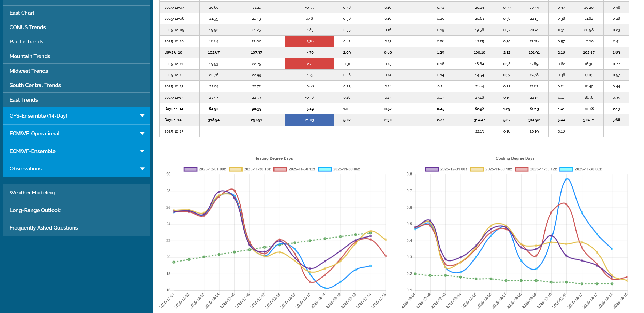Viewport: 644px width, 313px height.
Task: Open the East Chart page
Action: 22,13
